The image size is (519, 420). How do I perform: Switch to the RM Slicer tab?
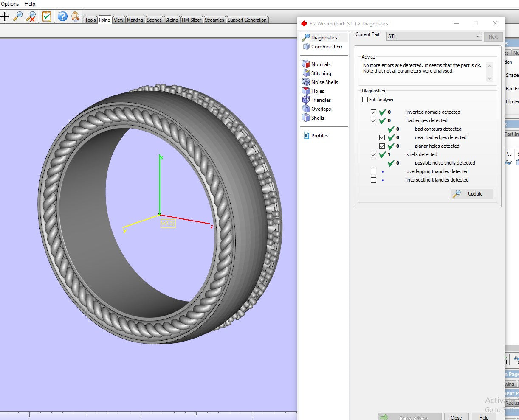click(x=192, y=20)
